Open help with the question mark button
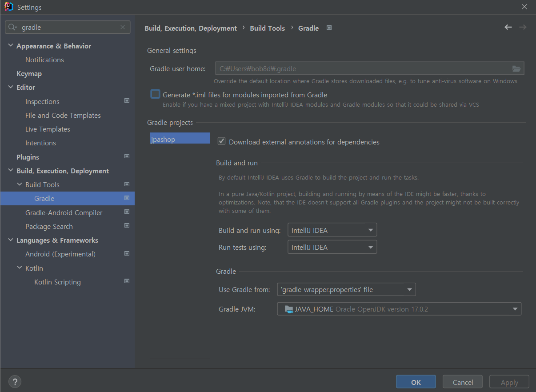The width and height of the screenshot is (536, 392). click(15, 381)
